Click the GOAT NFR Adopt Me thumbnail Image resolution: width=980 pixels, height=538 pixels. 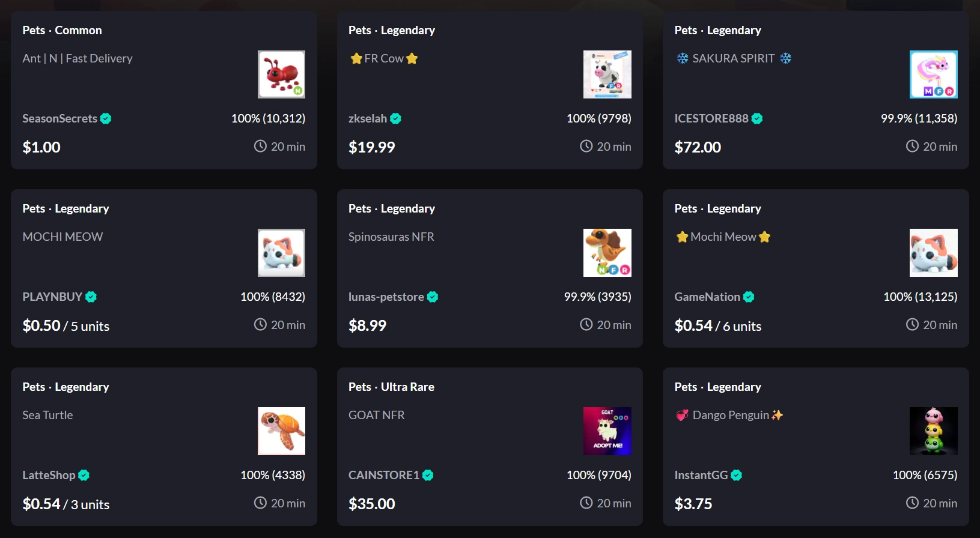pos(607,431)
